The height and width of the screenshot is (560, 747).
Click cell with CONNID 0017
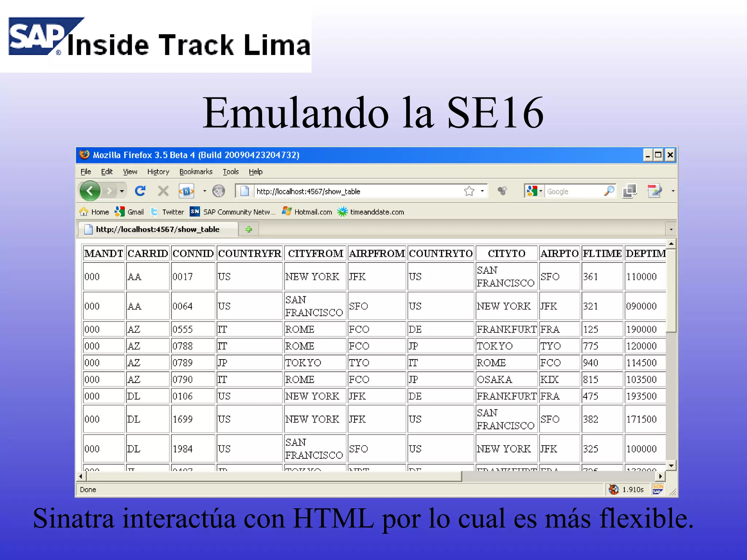[193, 277]
